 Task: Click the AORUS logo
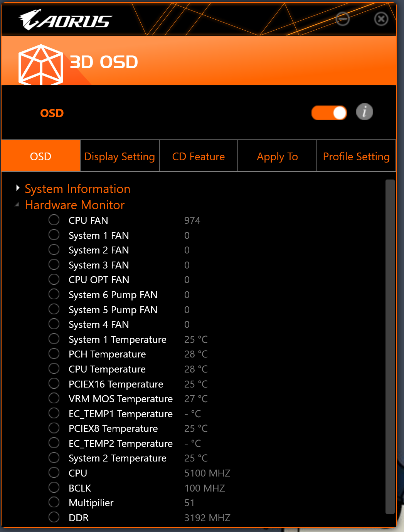click(x=66, y=20)
